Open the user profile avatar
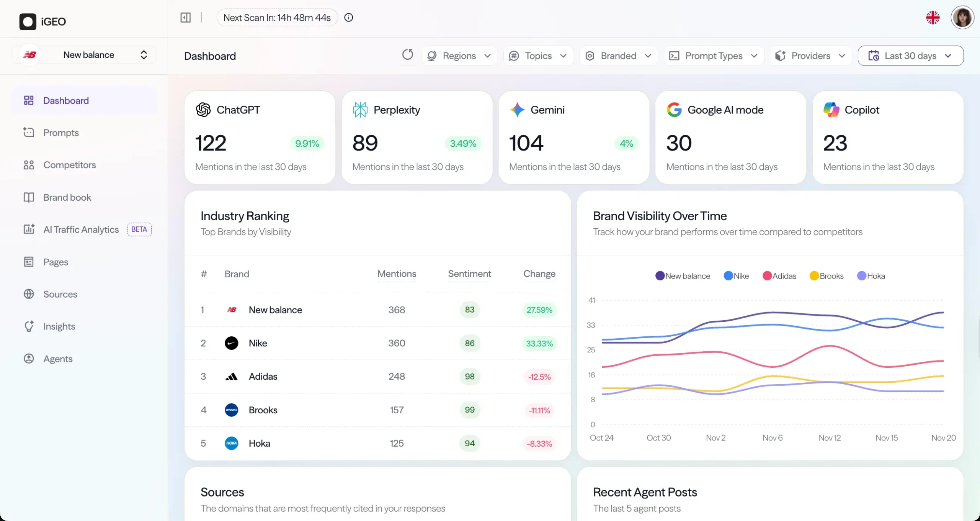This screenshot has height=521, width=980. point(962,18)
